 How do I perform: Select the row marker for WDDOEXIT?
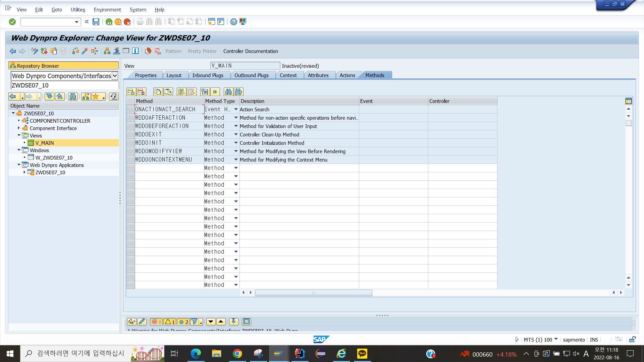(x=130, y=134)
